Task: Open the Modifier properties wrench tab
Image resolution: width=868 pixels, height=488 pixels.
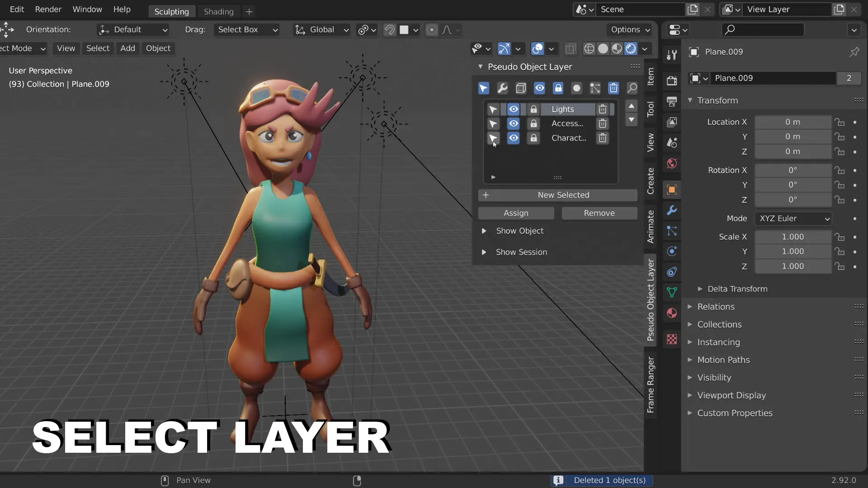Action: point(672,210)
